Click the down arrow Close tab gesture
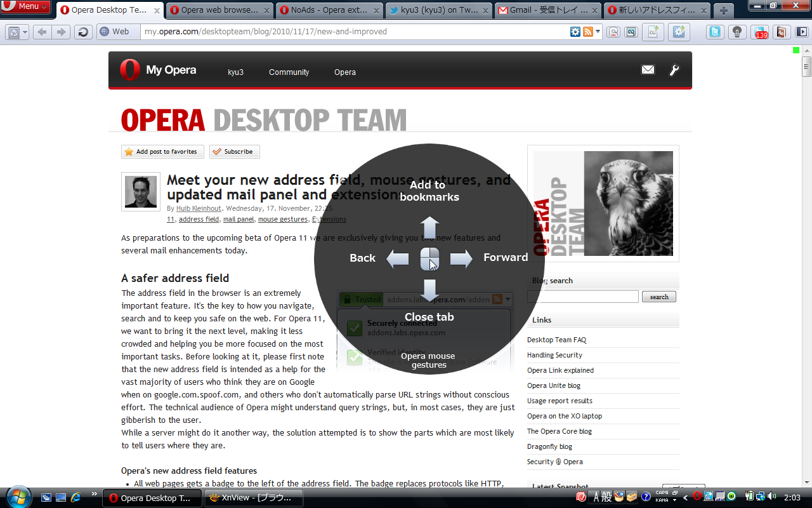812x508 pixels. point(429,290)
